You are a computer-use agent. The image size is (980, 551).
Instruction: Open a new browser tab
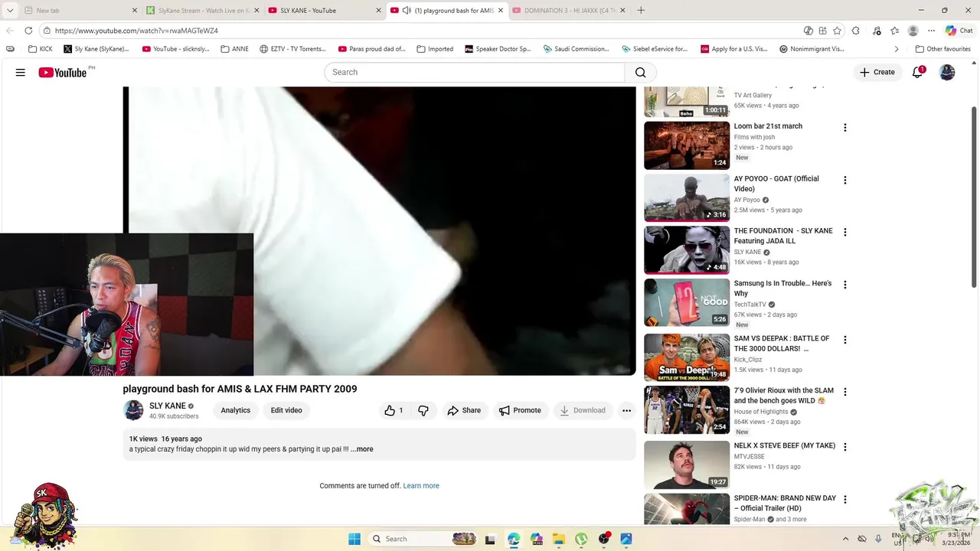(x=641, y=11)
